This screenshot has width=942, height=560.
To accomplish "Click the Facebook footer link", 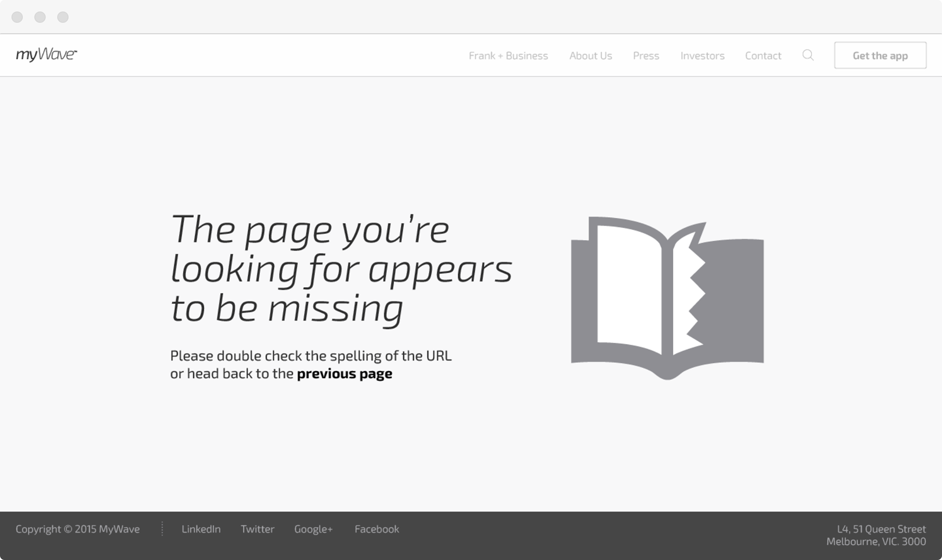I will coord(377,529).
